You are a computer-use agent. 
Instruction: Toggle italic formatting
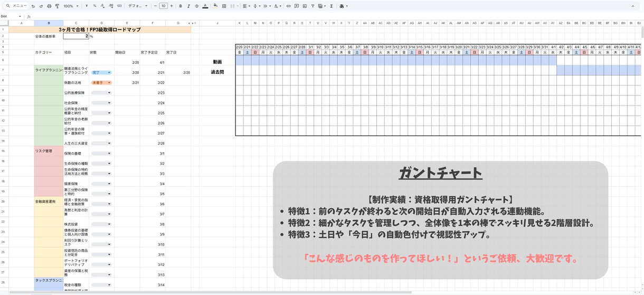(188, 6)
